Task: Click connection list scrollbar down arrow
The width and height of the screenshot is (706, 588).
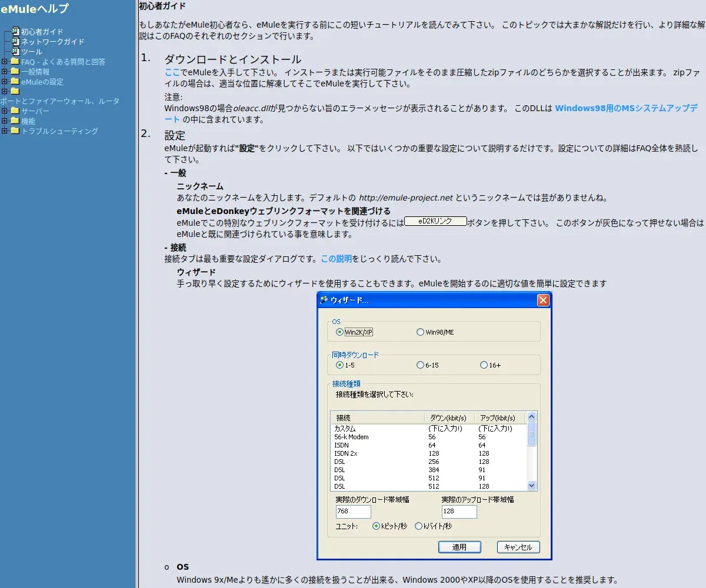Action: (532, 486)
